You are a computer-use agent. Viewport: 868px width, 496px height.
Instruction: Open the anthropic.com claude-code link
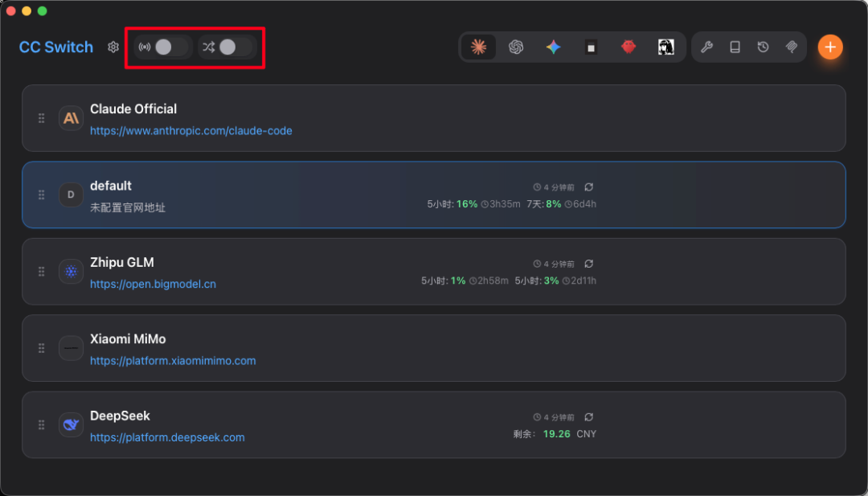pos(190,130)
